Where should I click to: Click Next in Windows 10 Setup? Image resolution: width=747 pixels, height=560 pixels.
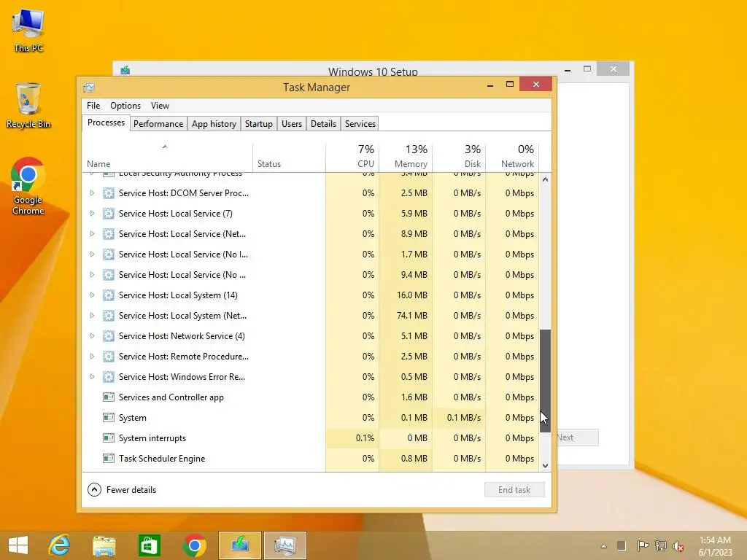point(578,437)
